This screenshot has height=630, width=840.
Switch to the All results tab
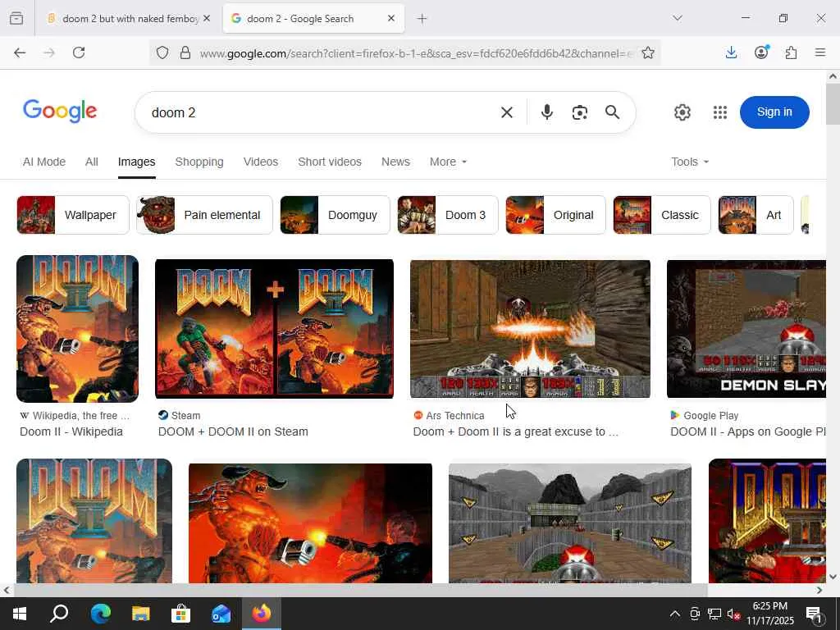click(x=92, y=162)
